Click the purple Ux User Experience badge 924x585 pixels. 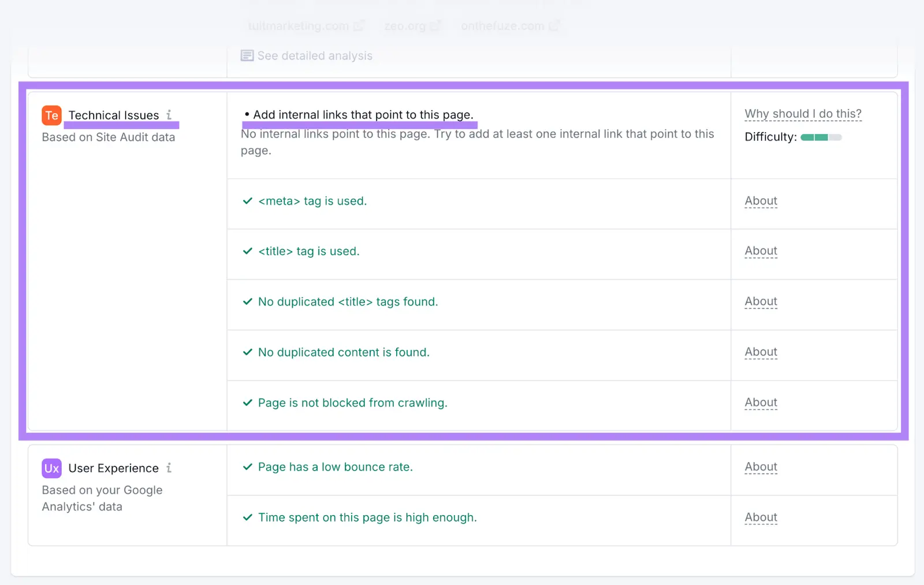51,468
